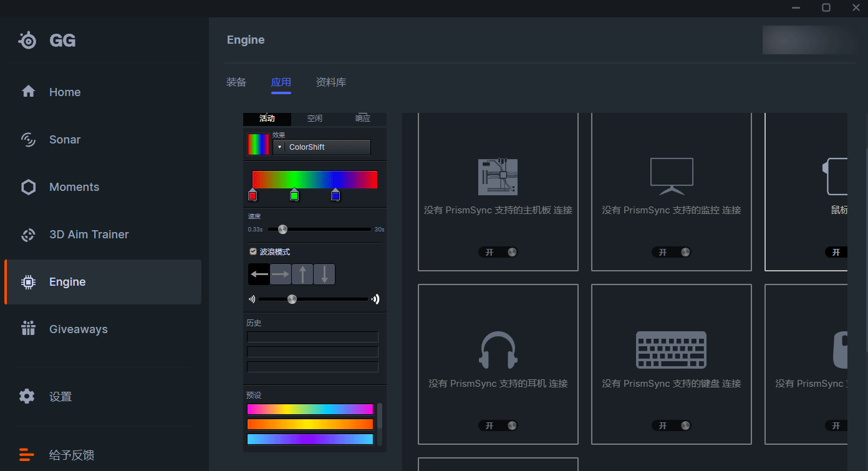Viewport: 868px width, 471px height.
Task: Click the narrow wave width icon
Action: coord(252,299)
